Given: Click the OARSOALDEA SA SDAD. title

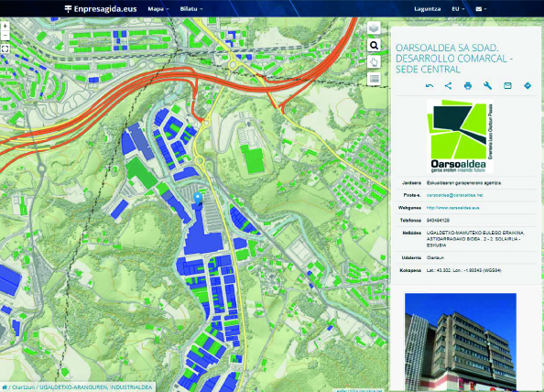Looking at the screenshot, I should click(454, 59).
